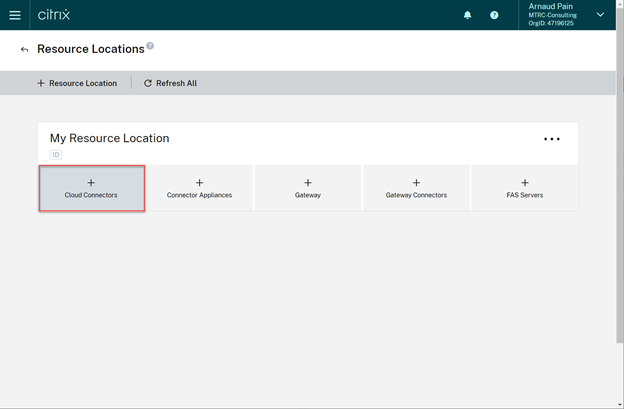Select the Connector Appliances tile
This screenshot has height=409, width=624.
[x=199, y=189]
